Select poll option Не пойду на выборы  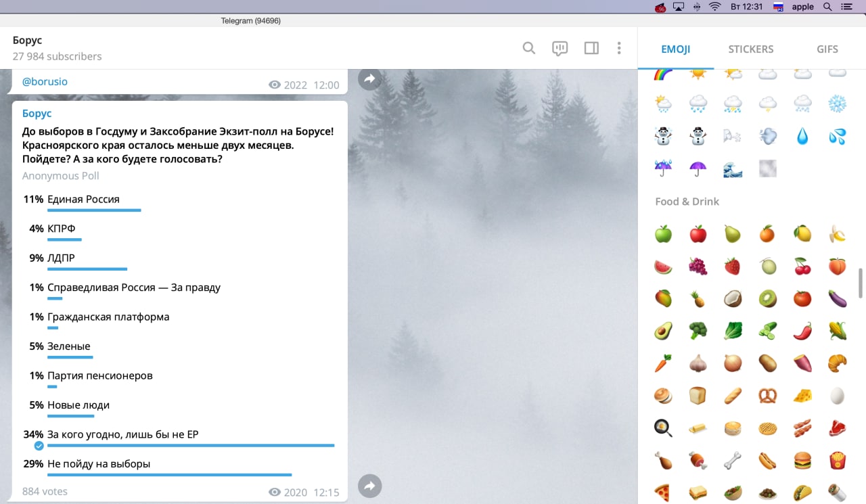point(179,467)
